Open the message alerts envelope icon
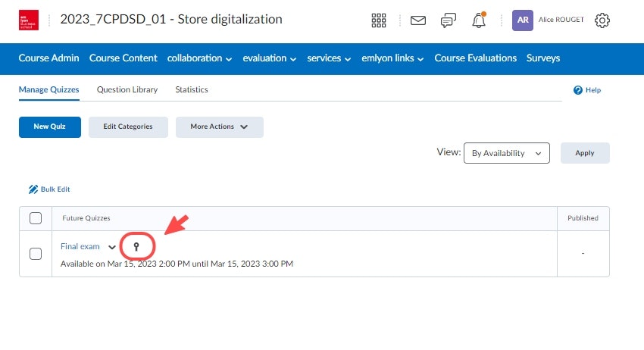644x350 pixels. pos(418,20)
